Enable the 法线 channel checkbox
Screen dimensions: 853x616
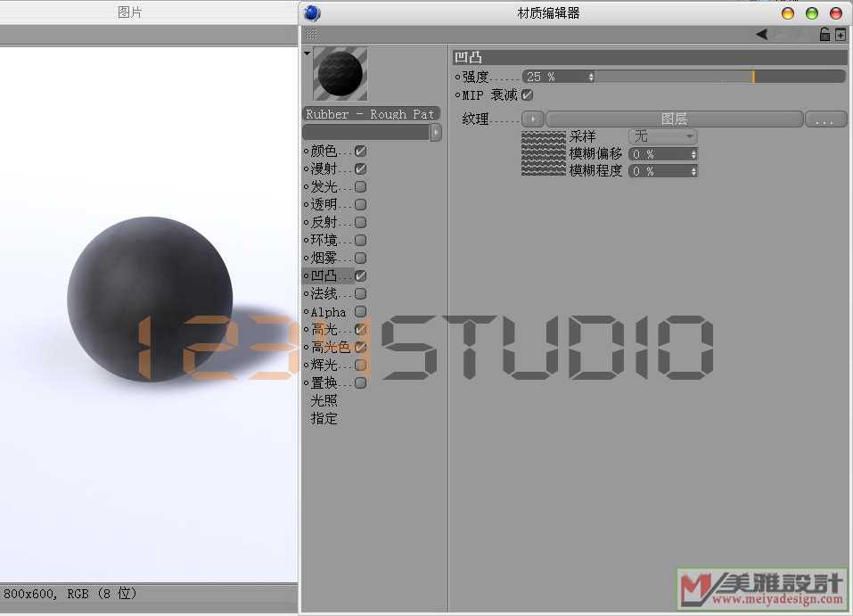pos(360,294)
